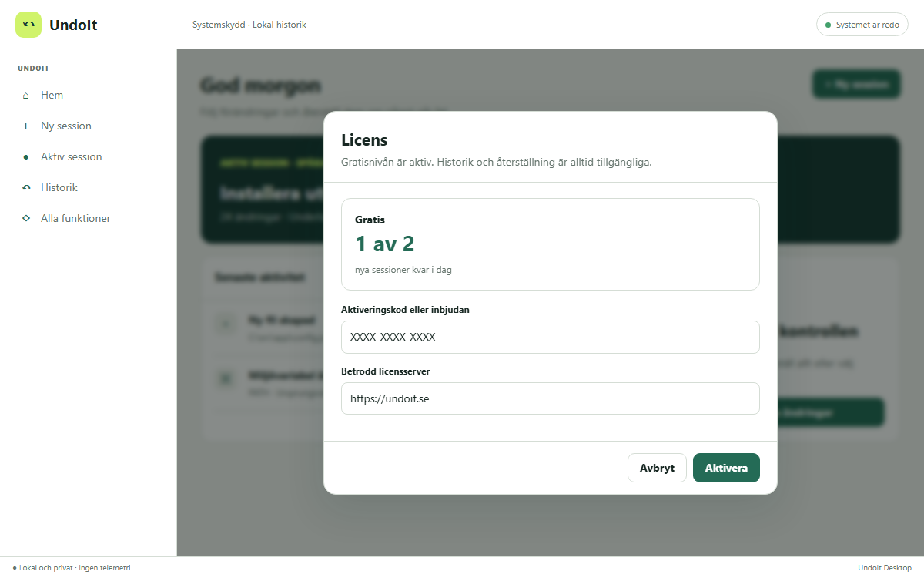Click the breadcrumb Systemskydd · Lokal historik
Screen dimensions: 924x578
(x=249, y=25)
